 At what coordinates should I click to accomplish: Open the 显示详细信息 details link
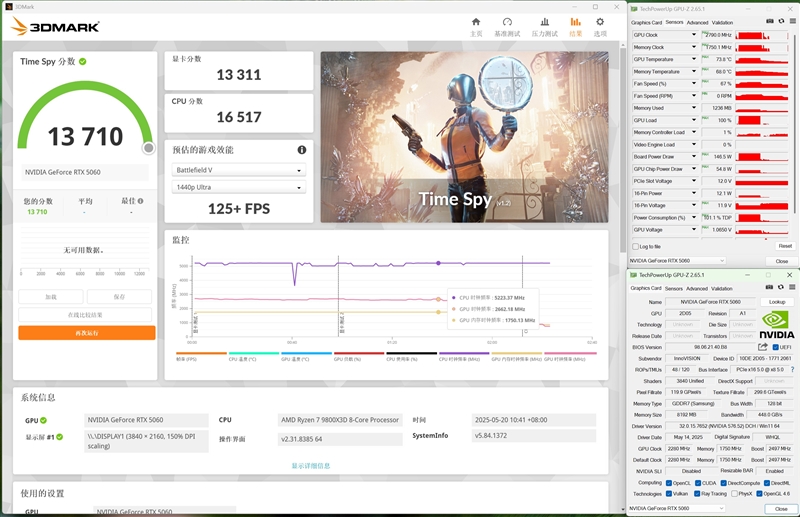(311, 465)
